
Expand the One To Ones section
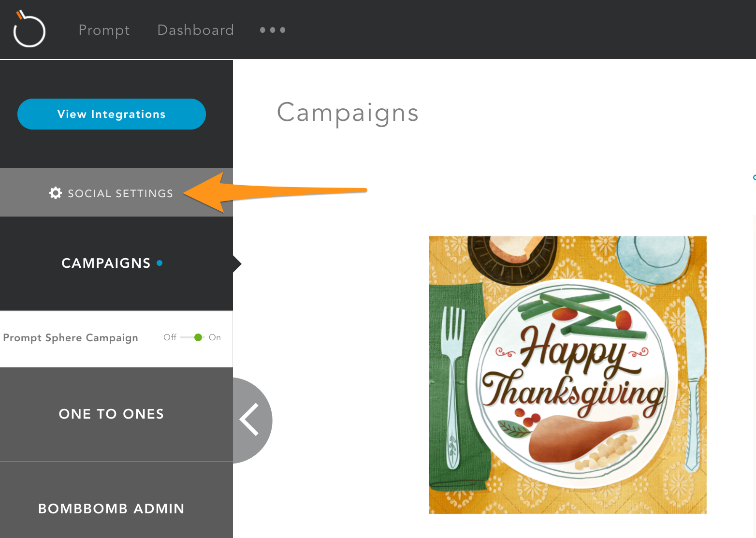pyautogui.click(x=116, y=414)
